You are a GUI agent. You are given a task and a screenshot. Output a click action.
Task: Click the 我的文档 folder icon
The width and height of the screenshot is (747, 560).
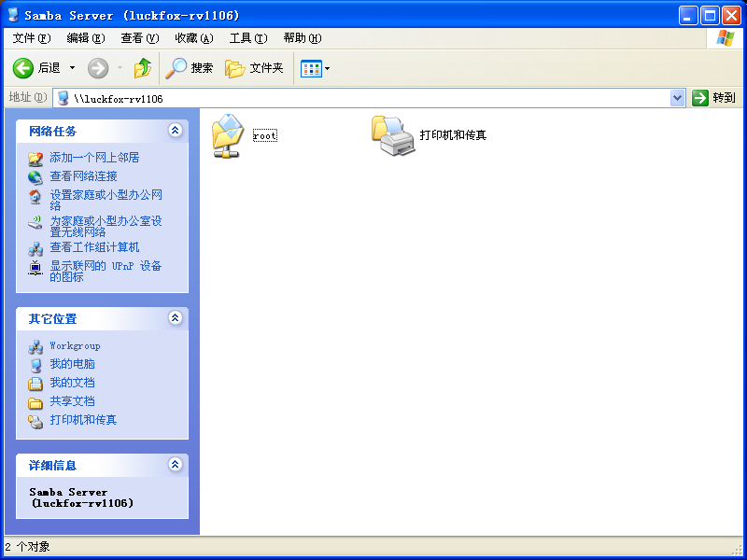[x=35, y=384]
